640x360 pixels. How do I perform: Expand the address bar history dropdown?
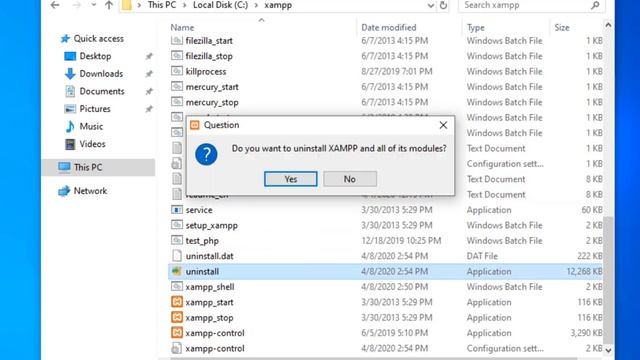430,6
